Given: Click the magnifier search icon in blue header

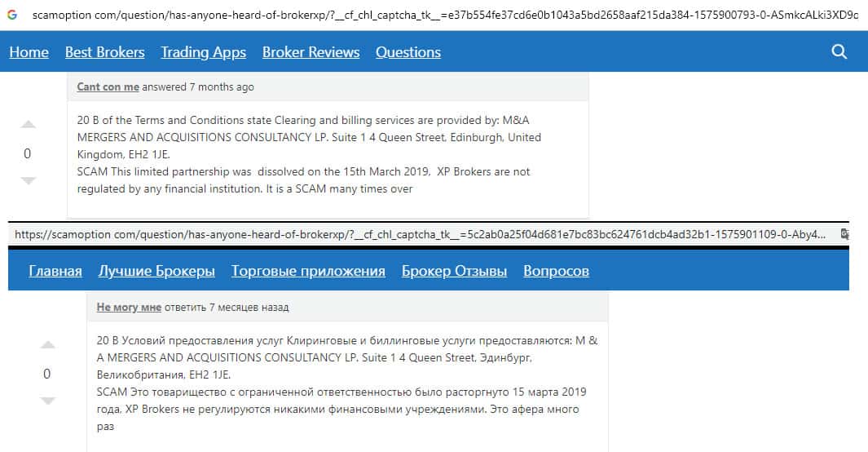Looking at the screenshot, I should tap(839, 52).
